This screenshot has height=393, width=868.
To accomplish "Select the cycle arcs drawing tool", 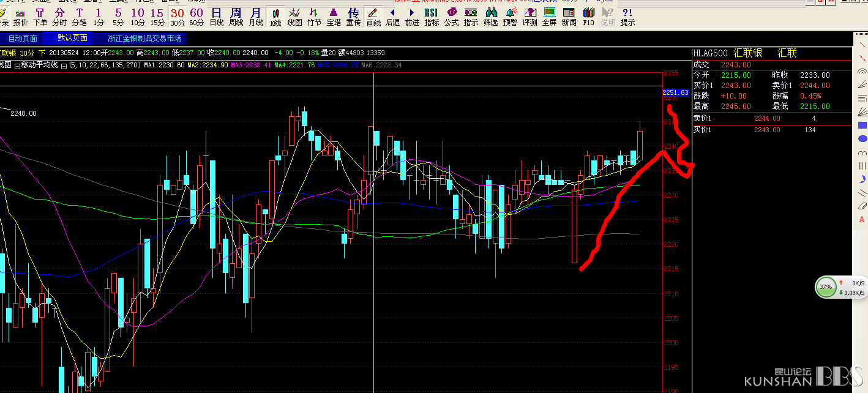I will click(x=862, y=152).
